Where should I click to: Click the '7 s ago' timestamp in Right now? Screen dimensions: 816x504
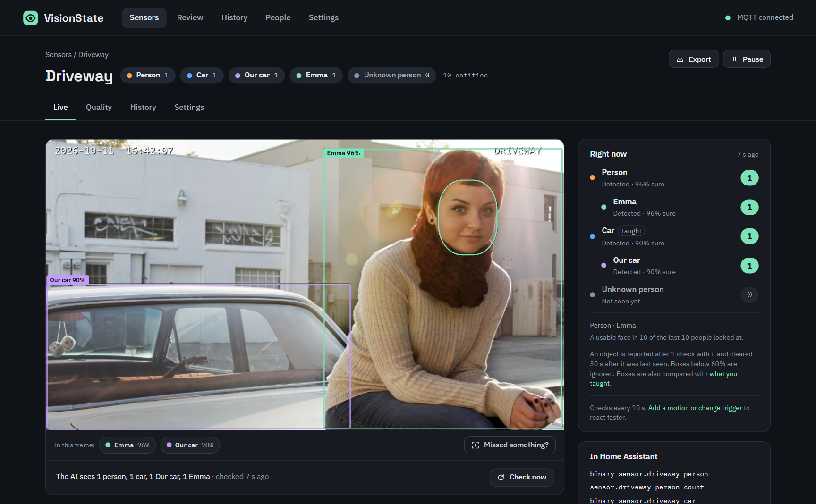[748, 154]
